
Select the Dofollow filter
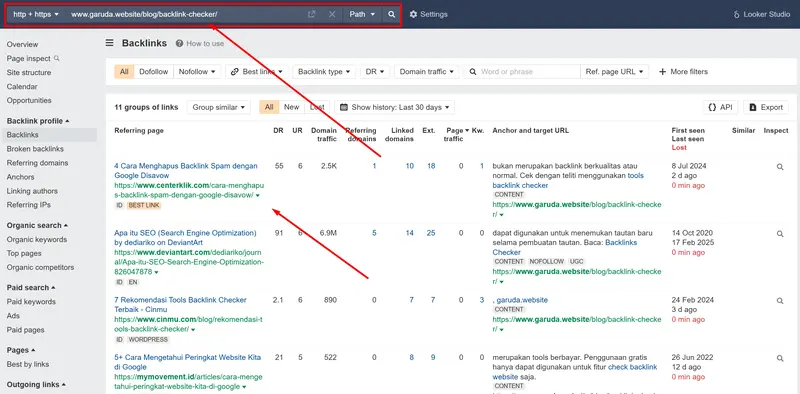154,71
